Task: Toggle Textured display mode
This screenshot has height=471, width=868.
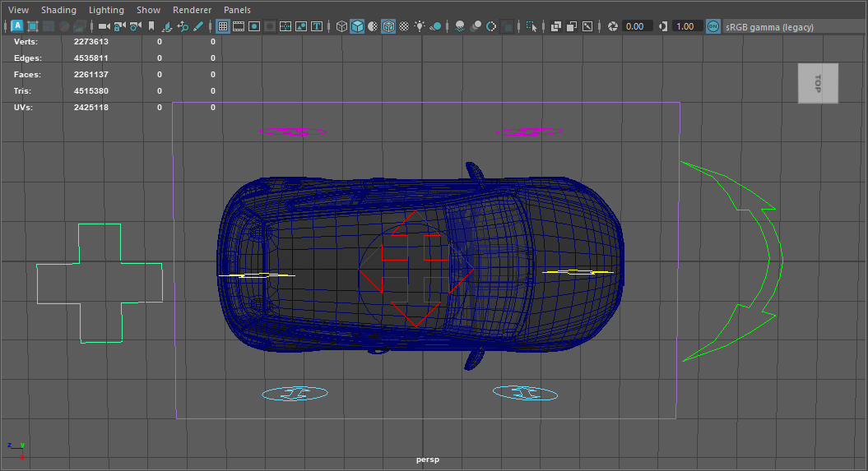Action: 404,26
